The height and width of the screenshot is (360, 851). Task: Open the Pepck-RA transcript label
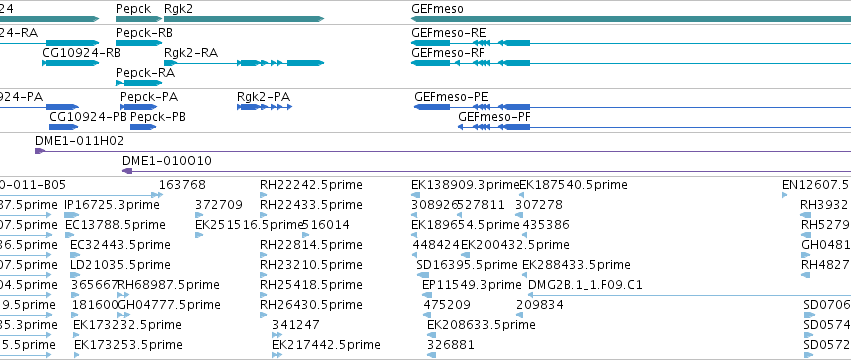pyautogui.click(x=145, y=73)
